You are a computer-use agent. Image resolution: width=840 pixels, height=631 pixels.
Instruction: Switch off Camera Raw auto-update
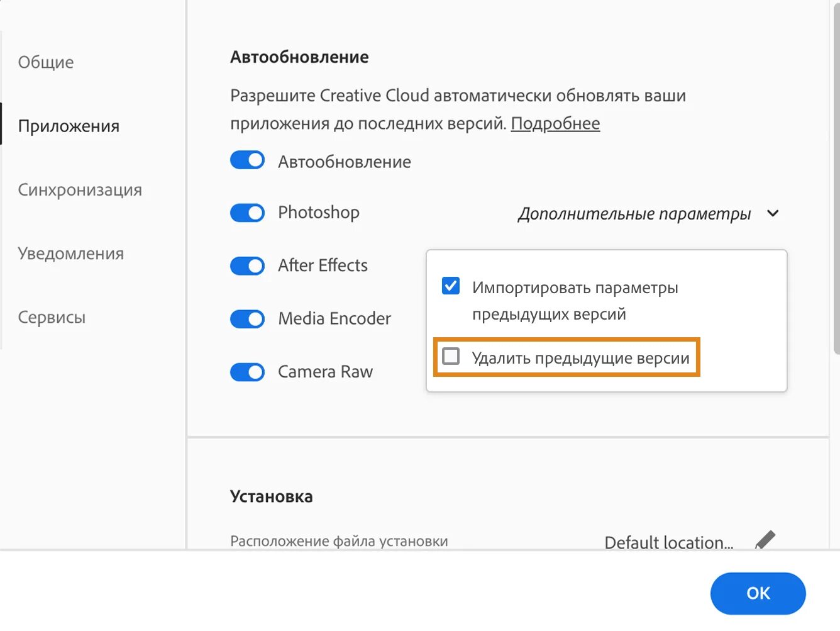coord(247,372)
